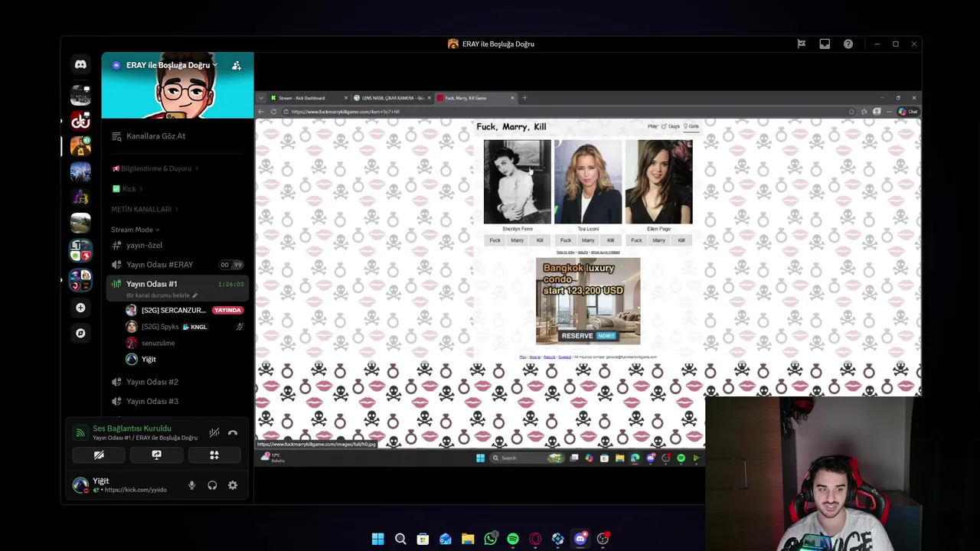Click the RESERVE NOW ad button
Screen dimensions: 980x551
[x=588, y=336]
